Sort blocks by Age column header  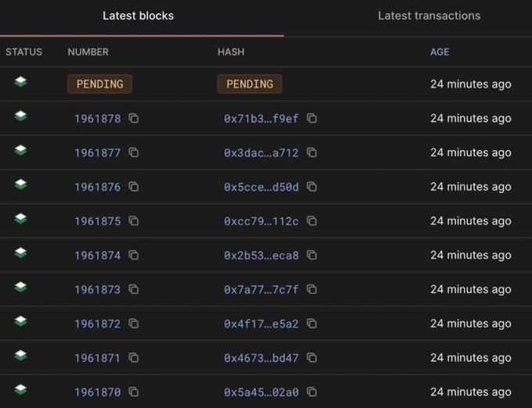click(x=440, y=52)
